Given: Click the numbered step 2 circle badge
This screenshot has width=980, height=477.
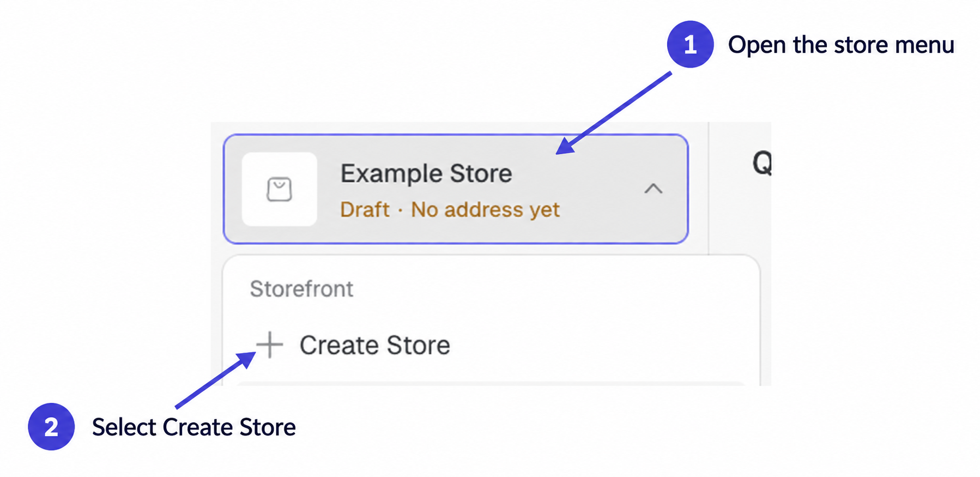Looking at the screenshot, I should [x=51, y=426].
